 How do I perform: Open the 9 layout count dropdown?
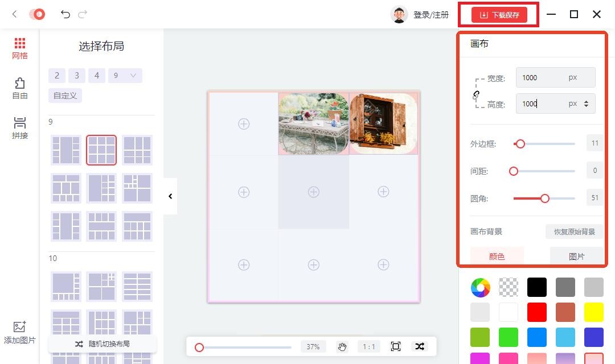coord(125,76)
